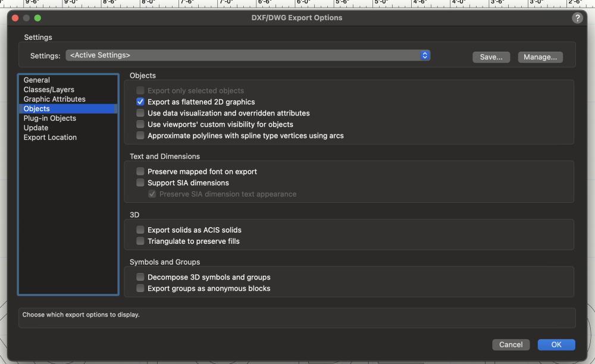595x364 pixels.
Task: Switch to the Update category
Action: tap(36, 128)
